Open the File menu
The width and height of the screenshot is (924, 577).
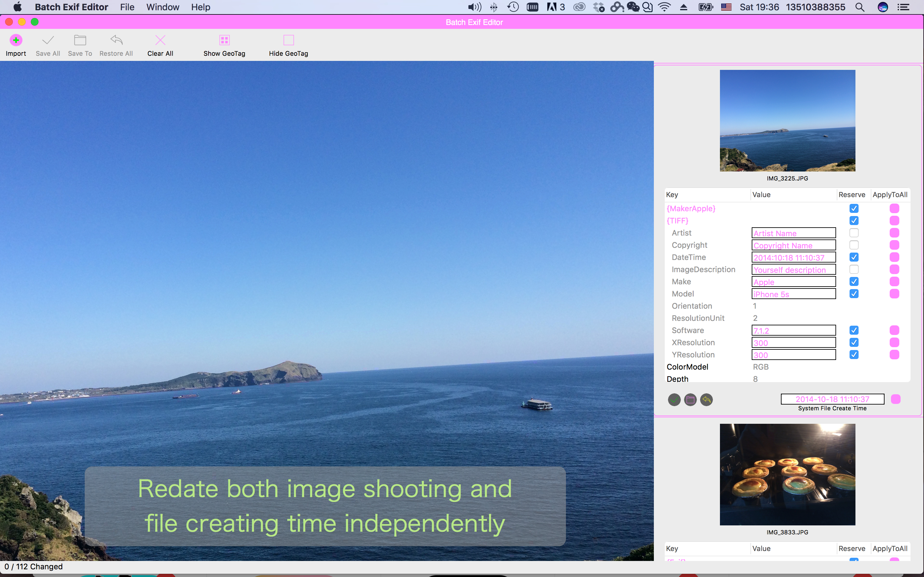coord(127,7)
